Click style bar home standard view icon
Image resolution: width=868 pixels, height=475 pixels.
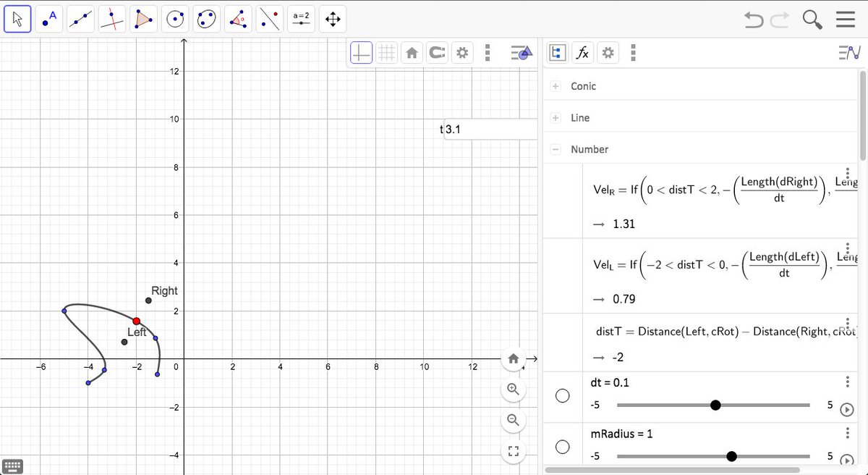412,53
